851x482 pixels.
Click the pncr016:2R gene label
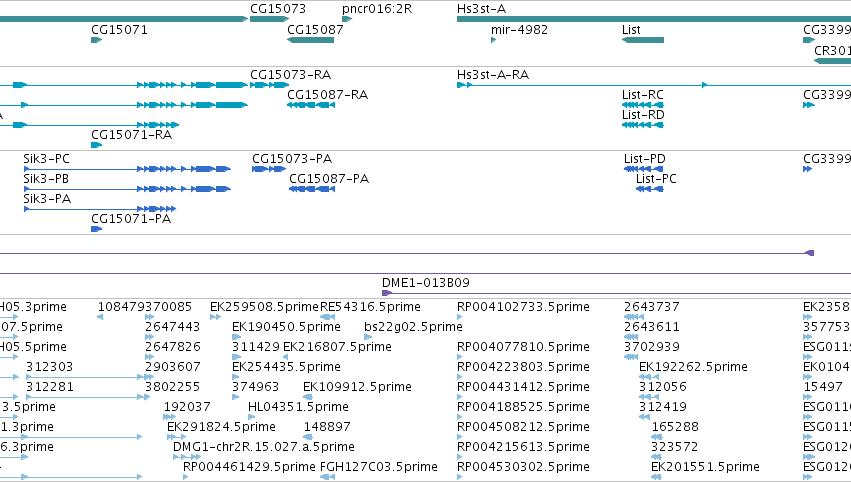[377, 9]
